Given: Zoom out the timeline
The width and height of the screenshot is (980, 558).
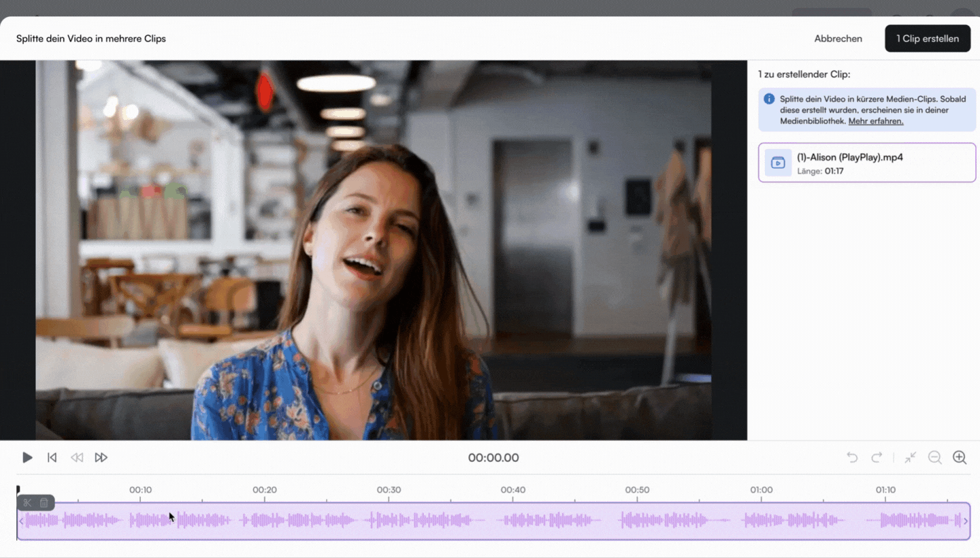Looking at the screenshot, I should coord(935,457).
